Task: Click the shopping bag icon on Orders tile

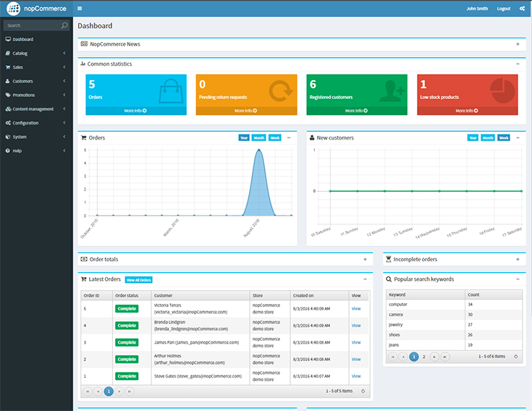Action: (171, 91)
